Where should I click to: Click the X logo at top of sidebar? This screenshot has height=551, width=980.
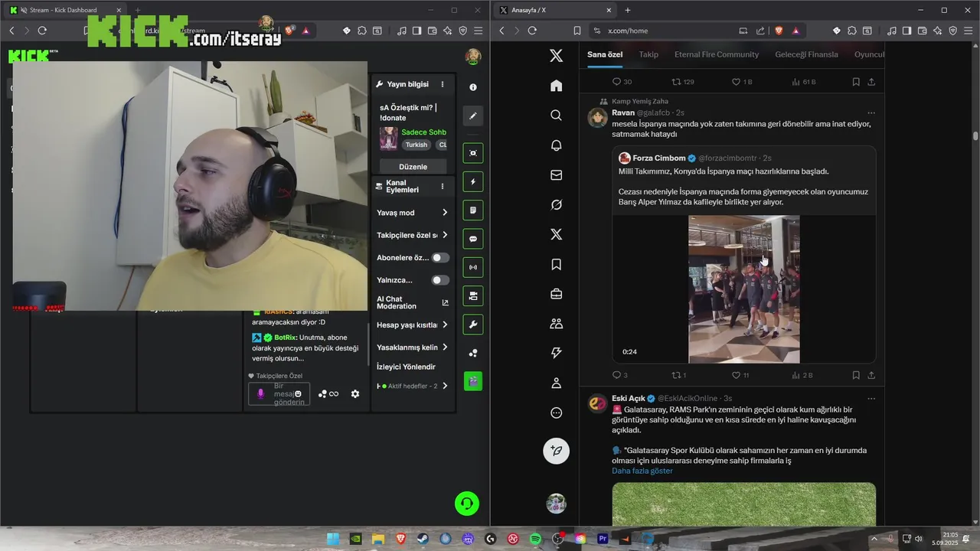click(x=557, y=55)
